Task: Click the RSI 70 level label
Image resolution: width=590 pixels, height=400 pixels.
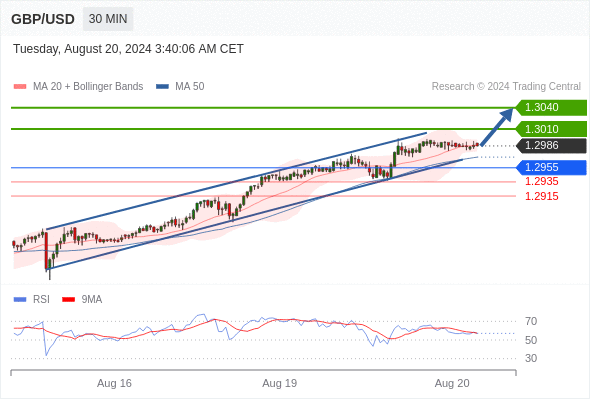Action: (x=531, y=321)
